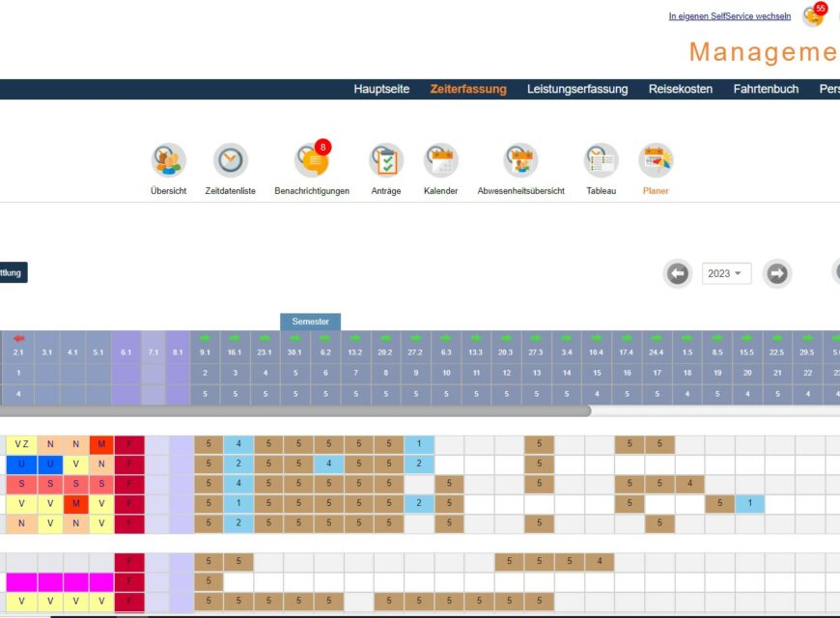Open the Anträge clipboard icon
Screen dimensions: 840x618
coord(386,160)
